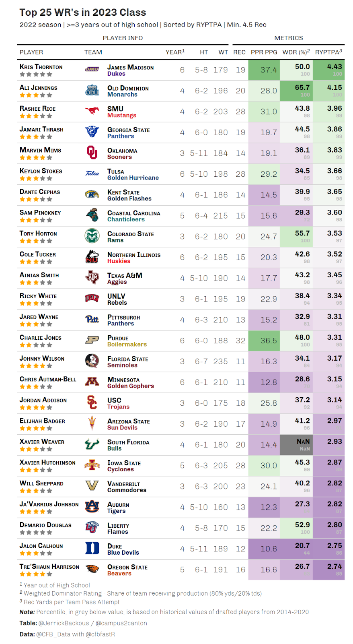Image resolution: width=353 pixels, height=644 pixels.
Task: Click the Oklahoma Sooners OU logo
Action: point(92,153)
